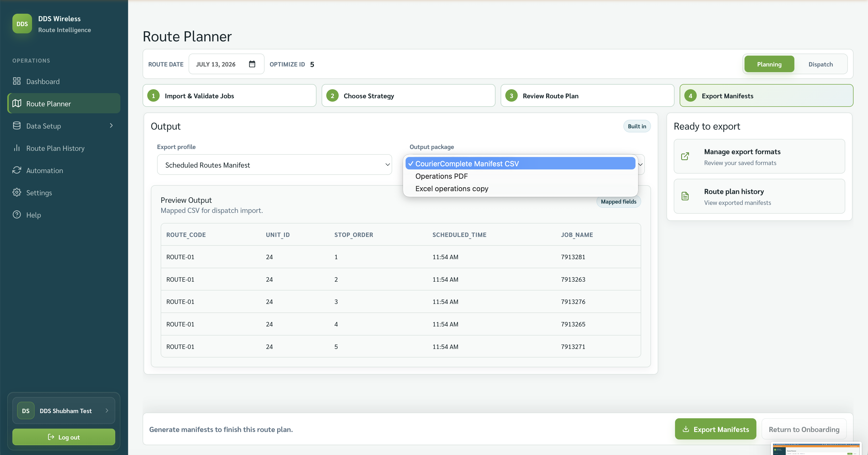Click the Export Manifests green button
This screenshot has height=455, width=868.
point(715,429)
